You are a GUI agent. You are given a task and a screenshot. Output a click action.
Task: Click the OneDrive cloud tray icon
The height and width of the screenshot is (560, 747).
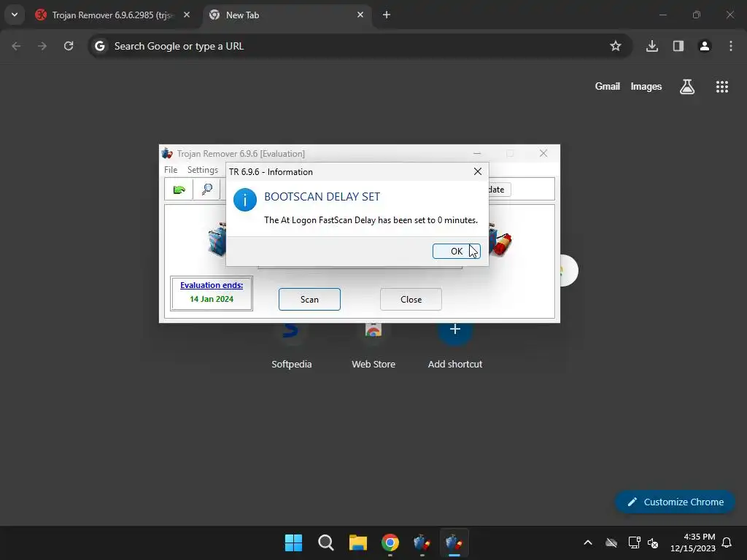(x=611, y=542)
